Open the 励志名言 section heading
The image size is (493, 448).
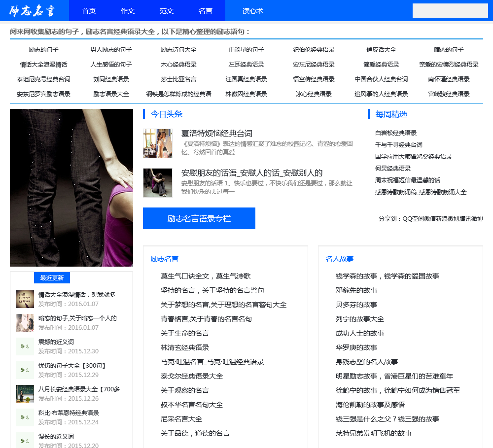pos(165,259)
